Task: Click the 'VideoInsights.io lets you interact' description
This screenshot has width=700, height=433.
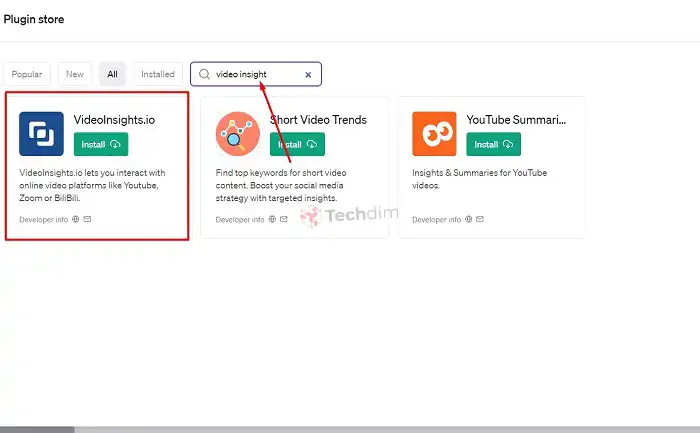Action: 92,185
